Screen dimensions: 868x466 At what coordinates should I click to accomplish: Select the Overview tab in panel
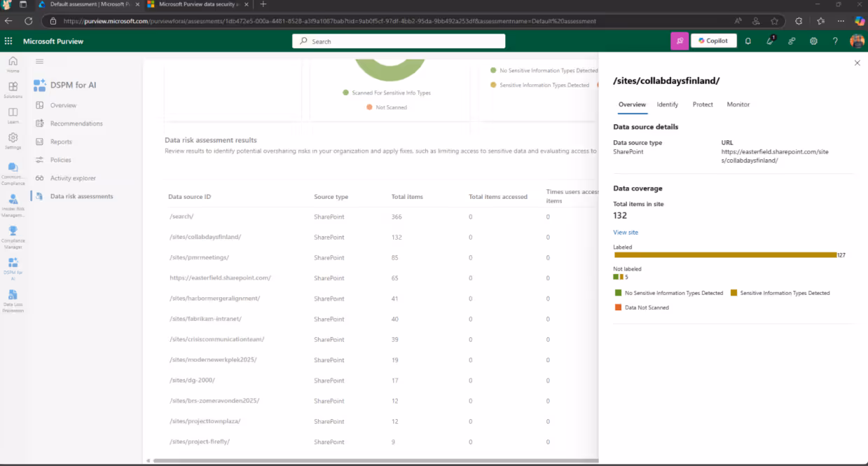pyautogui.click(x=632, y=104)
